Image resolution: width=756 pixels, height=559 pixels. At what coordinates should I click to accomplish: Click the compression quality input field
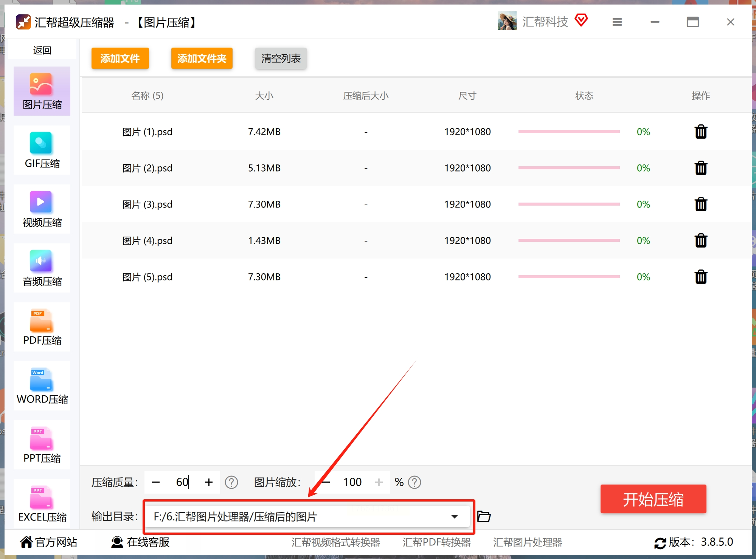click(x=182, y=482)
